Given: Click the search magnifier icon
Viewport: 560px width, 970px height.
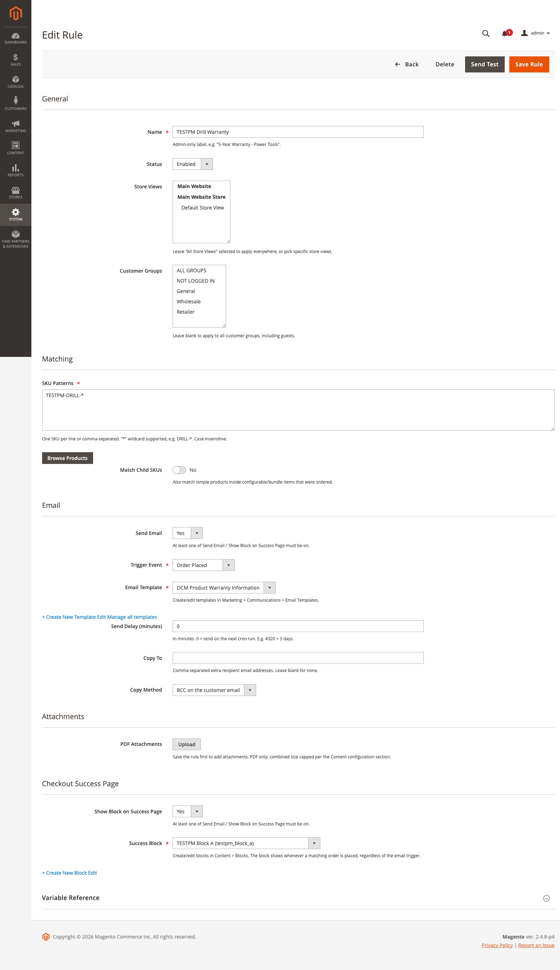Looking at the screenshot, I should click(486, 34).
